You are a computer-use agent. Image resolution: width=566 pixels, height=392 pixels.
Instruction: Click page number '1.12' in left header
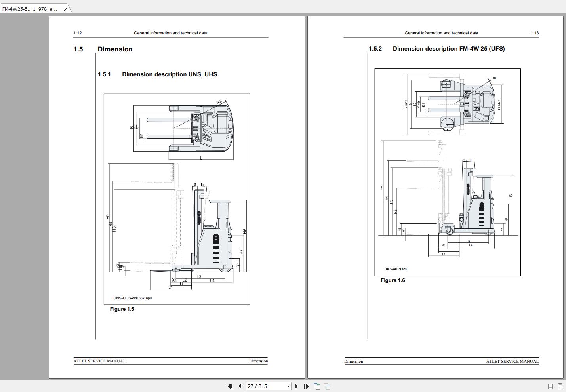coord(78,33)
